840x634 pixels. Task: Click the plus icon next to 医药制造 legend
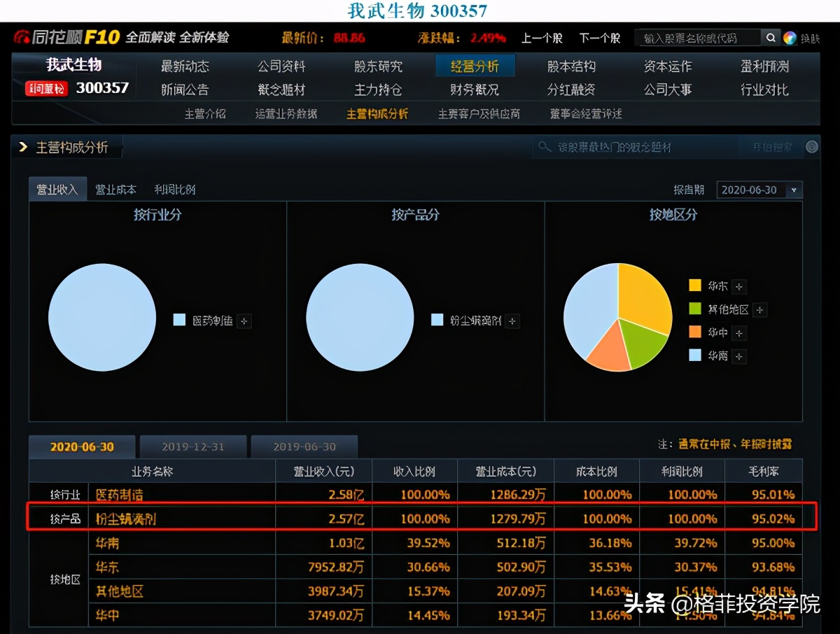244,321
